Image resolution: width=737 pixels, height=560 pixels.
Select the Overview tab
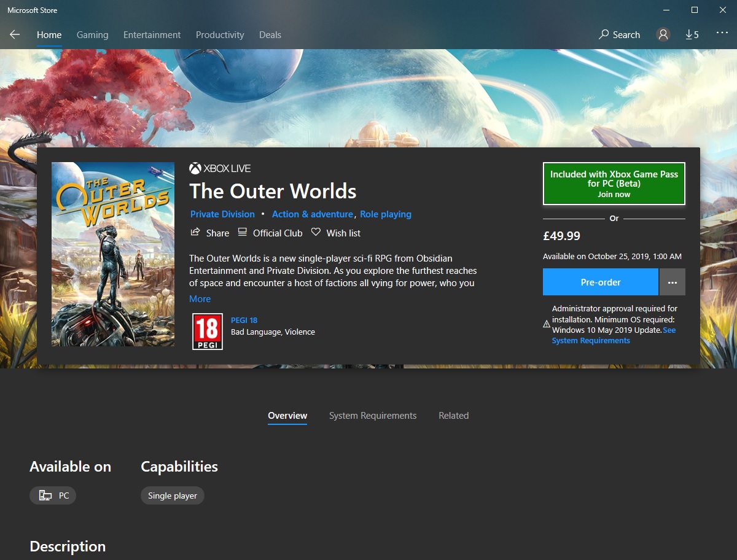(287, 416)
